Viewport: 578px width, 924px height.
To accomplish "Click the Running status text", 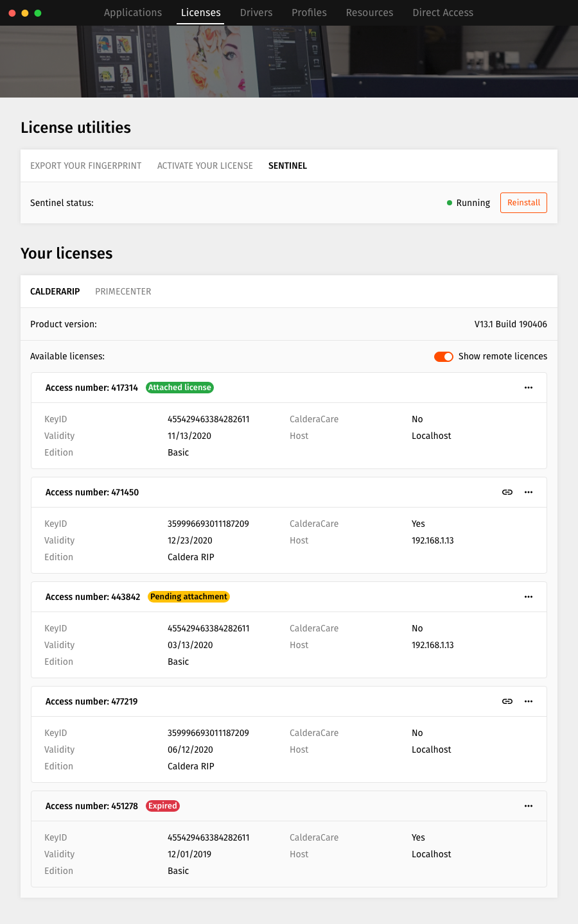I will pos(473,203).
